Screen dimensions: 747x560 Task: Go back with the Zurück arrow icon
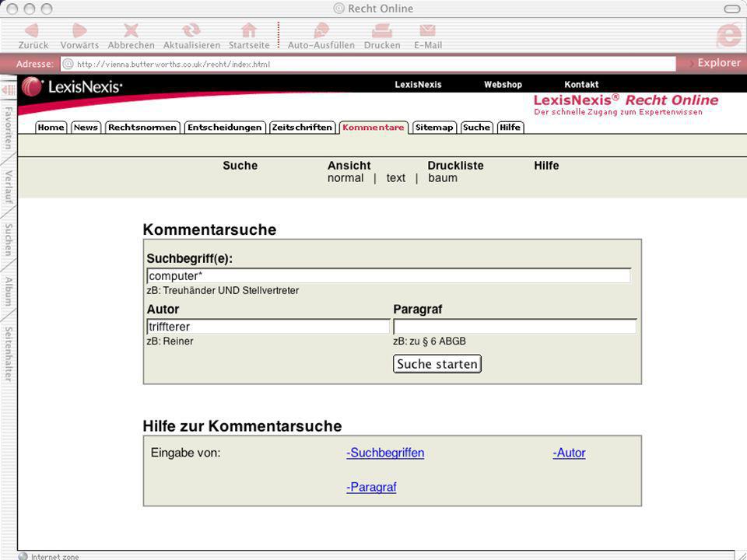[33, 30]
